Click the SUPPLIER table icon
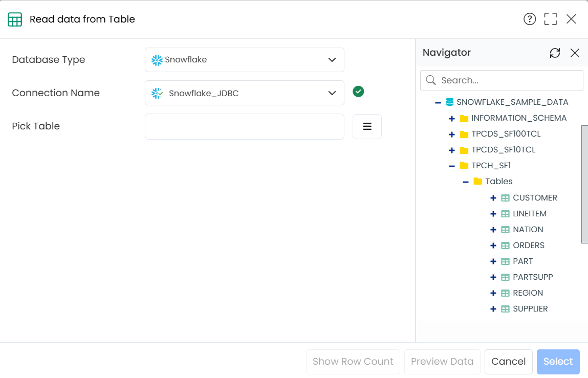 pos(505,309)
